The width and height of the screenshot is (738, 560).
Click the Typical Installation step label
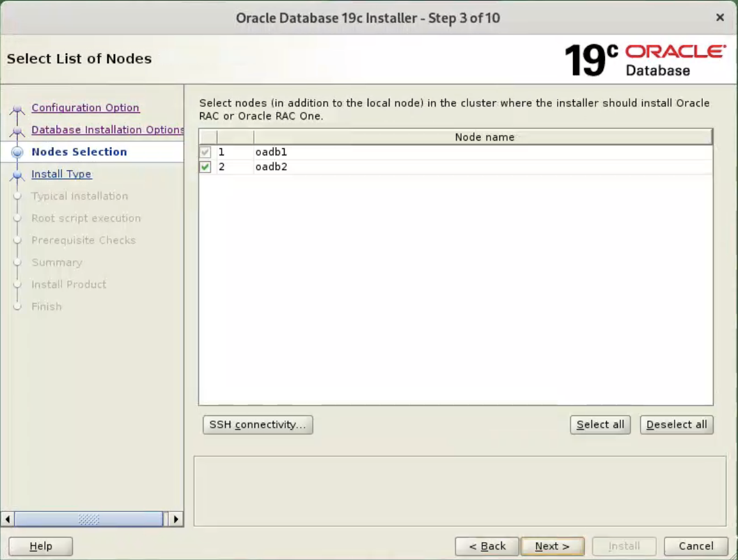point(79,196)
